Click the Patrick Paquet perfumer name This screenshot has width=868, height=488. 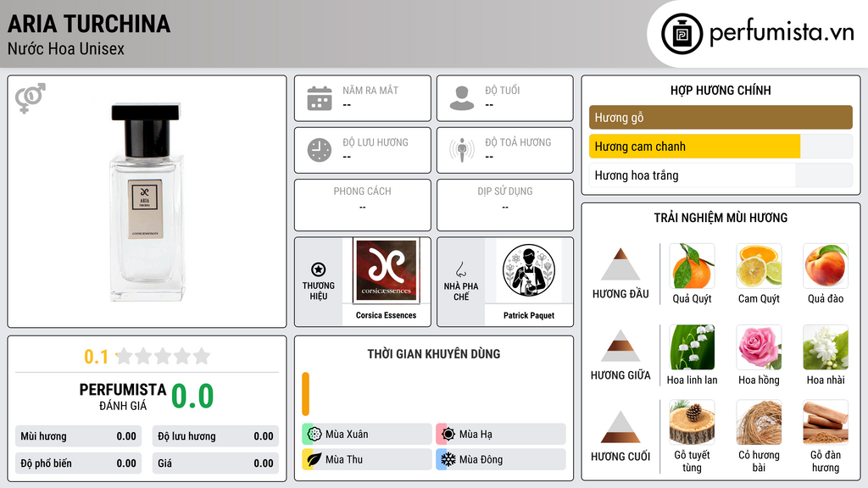[x=529, y=315]
